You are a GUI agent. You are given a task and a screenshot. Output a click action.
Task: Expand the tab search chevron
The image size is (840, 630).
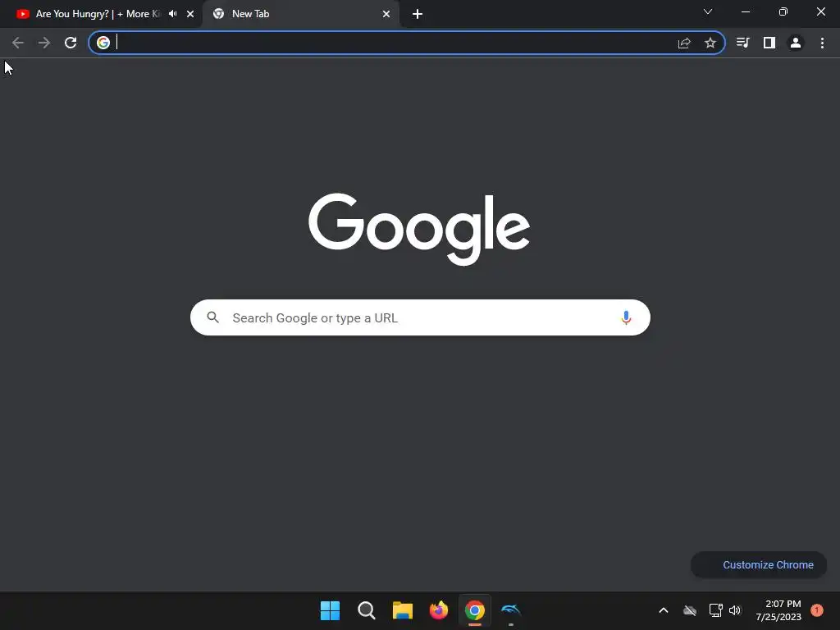click(x=708, y=11)
